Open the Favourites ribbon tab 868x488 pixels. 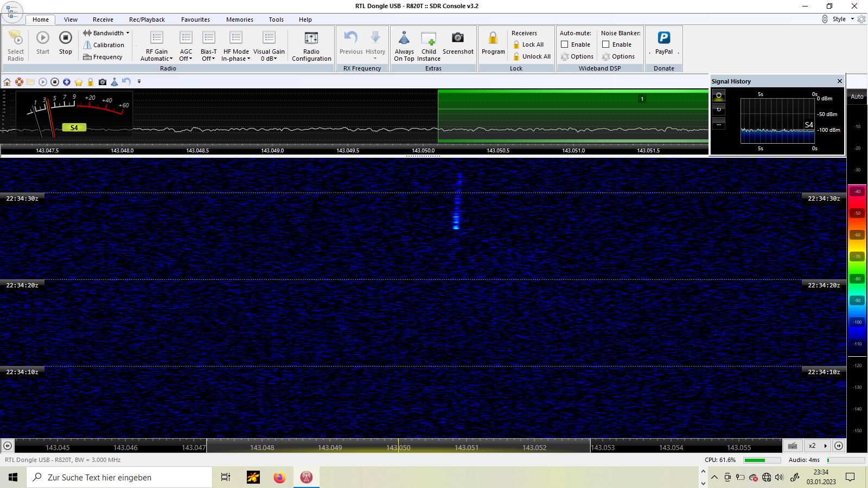pos(195,20)
